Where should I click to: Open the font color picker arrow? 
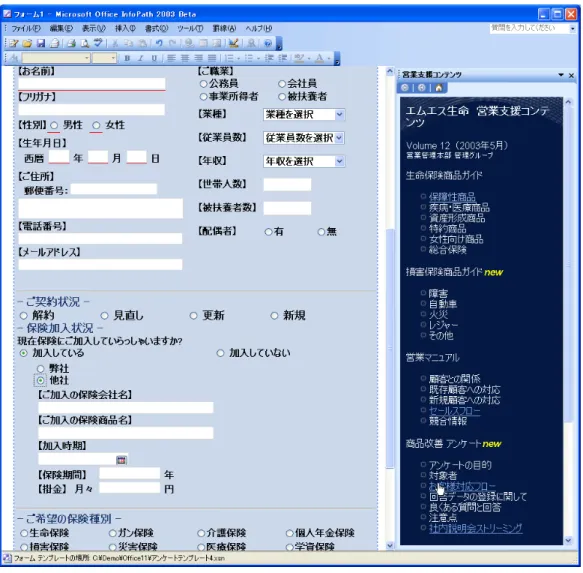click(x=329, y=58)
